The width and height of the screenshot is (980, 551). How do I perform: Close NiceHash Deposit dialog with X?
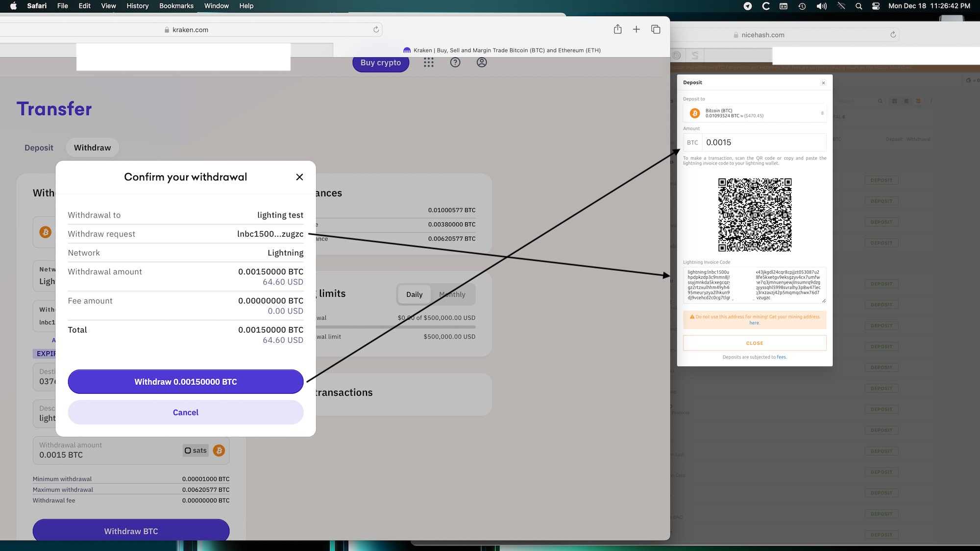pyautogui.click(x=823, y=83)
